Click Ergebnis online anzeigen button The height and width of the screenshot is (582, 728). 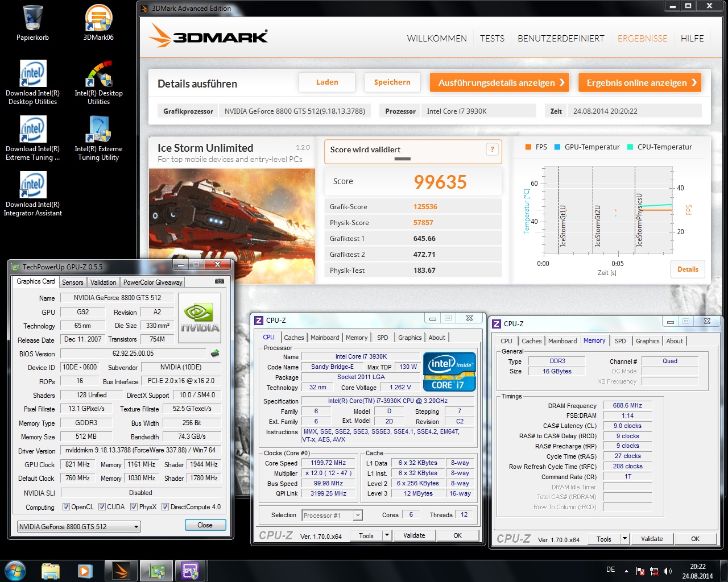coord(640,82)
